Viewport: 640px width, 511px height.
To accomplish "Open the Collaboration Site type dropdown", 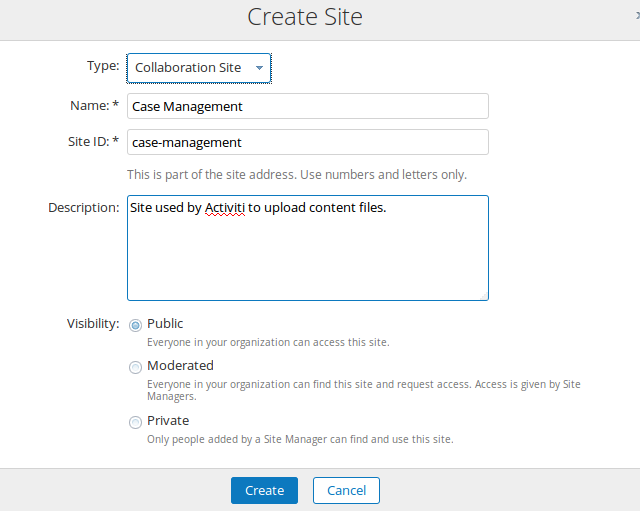I will [199, 68].
